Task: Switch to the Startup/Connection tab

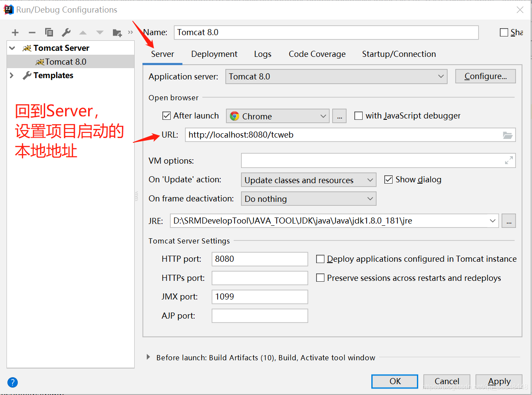Action: pyautogui.click(x=399, y=54)
